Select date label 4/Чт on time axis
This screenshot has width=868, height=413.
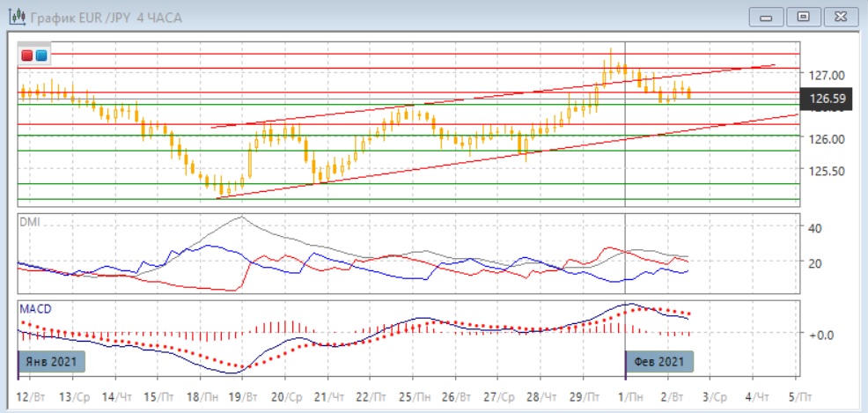[x=757, y=397]
